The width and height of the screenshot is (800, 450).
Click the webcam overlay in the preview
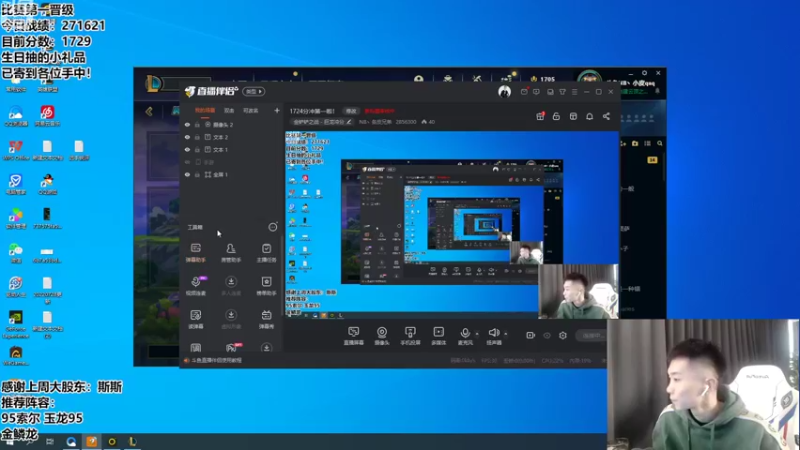pos(578,291)
